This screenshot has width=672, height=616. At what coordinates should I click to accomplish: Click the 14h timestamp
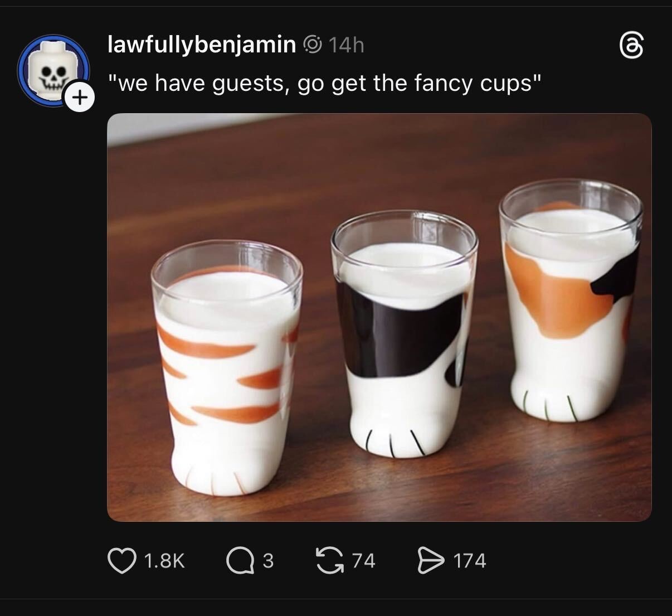click(346, 45)
